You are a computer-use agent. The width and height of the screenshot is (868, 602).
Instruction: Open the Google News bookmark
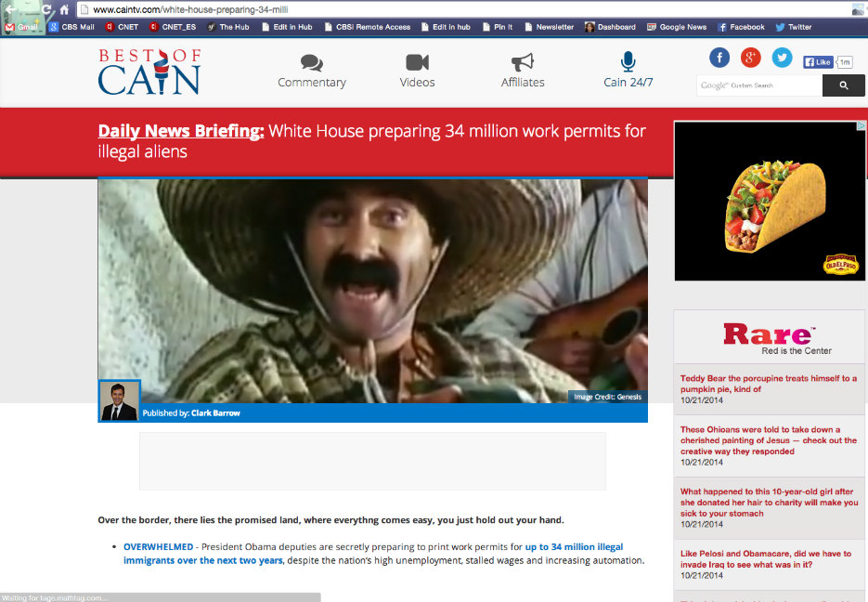677,27
